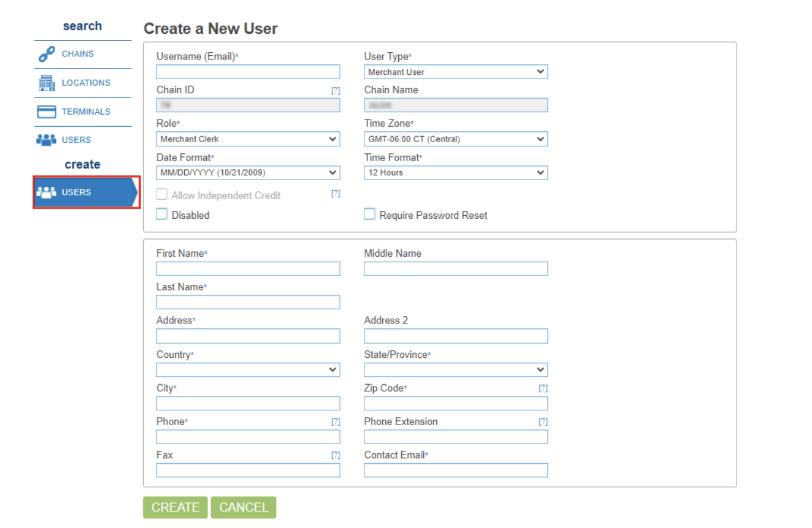Click the building icon beside Locations
Image resolution: width=812 pixels, height=528 pixels.
46,83
